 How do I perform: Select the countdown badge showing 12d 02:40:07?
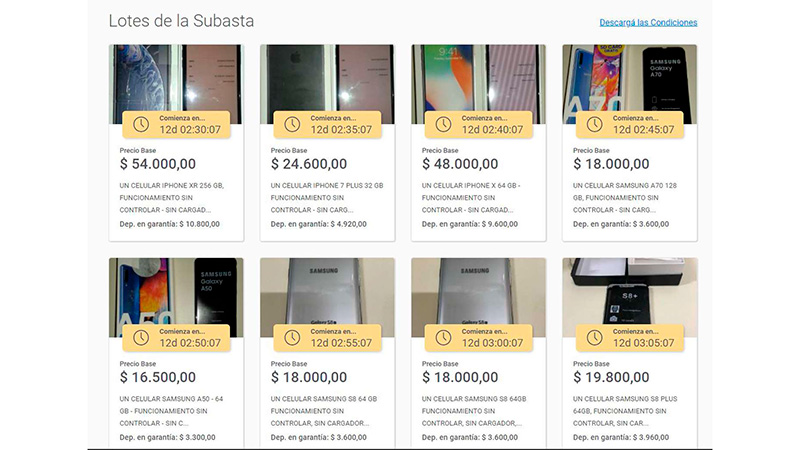tap(479, 124)
